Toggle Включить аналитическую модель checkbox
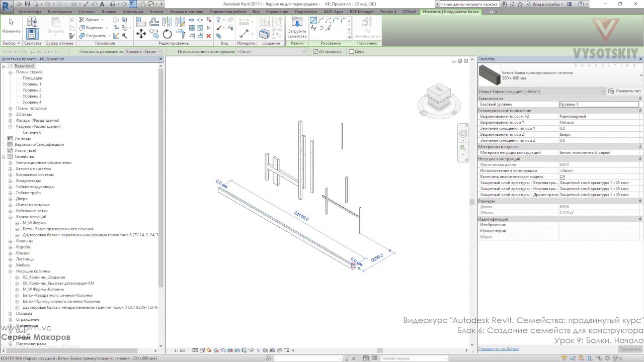The height and width of the screenshot is (362, 644). tap(562, 177)
